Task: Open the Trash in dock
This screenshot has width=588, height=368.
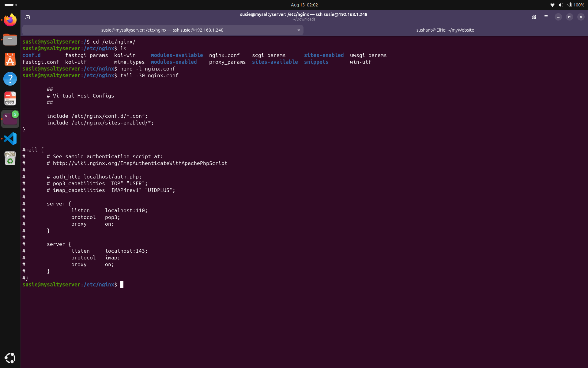Action: tap(10, 158)
